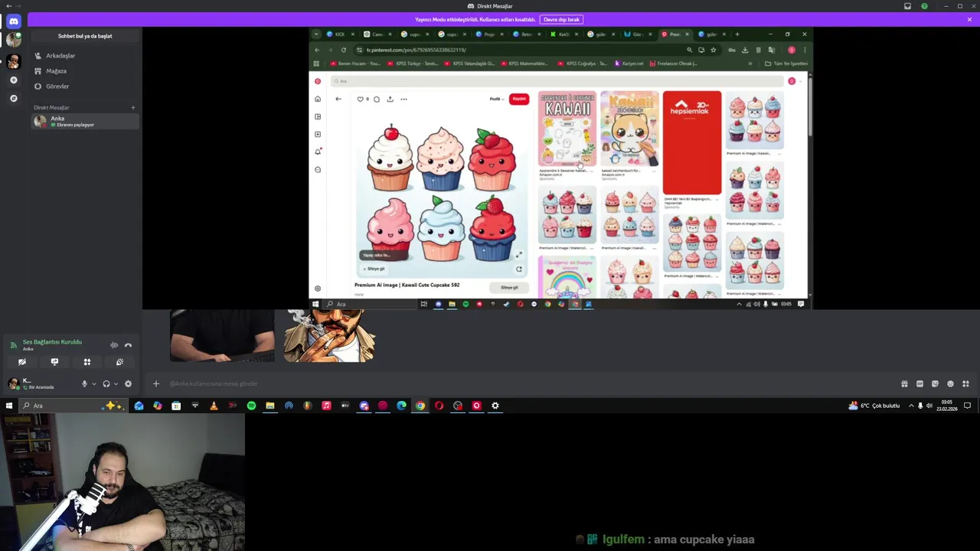This screenshot has width=980, height=551.
Task: Disconnect from voice call
Action: point(128,345)
